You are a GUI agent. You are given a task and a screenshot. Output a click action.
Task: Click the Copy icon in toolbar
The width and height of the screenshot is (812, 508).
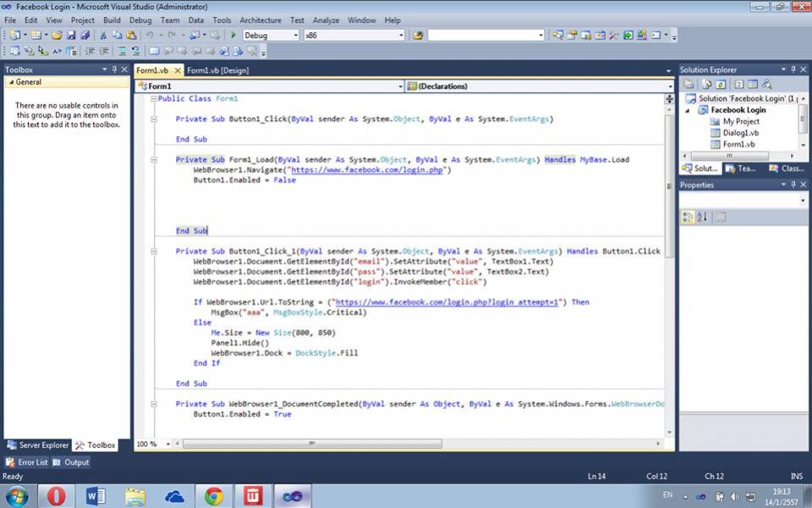117,36
